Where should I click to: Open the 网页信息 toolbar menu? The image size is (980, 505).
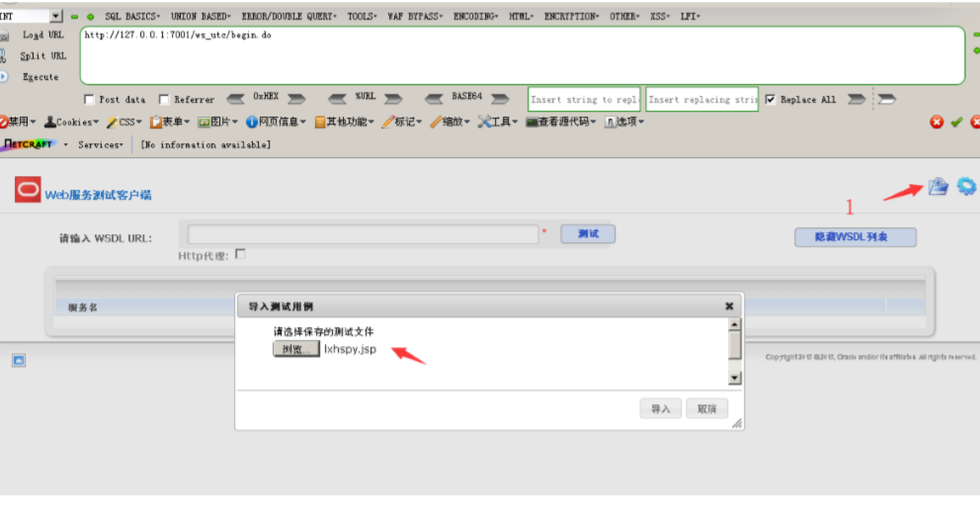[x=276, y=122]
